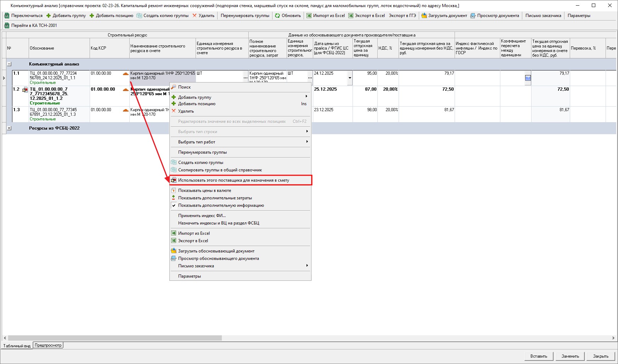Expand the 'Ресурсы из ФСБЦ-2022' group
This screenshot has width=618, height=364.
coord(9,128)
